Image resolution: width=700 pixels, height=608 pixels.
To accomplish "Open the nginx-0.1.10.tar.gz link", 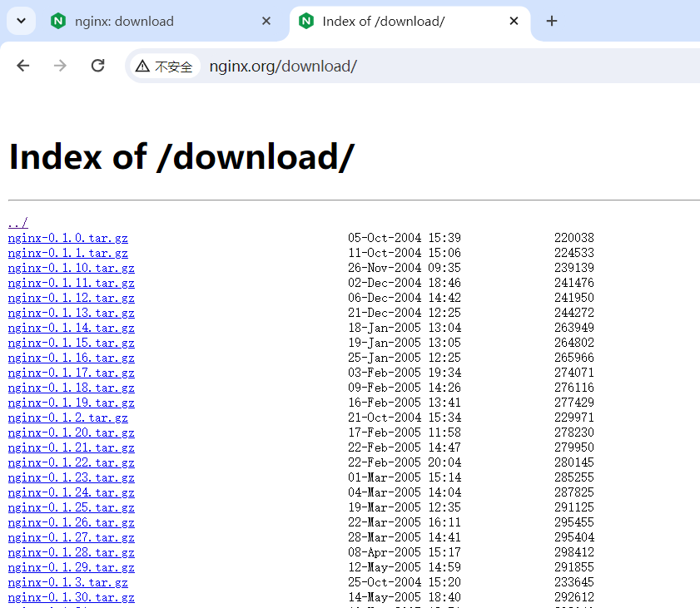I will (x=72, y=268).
